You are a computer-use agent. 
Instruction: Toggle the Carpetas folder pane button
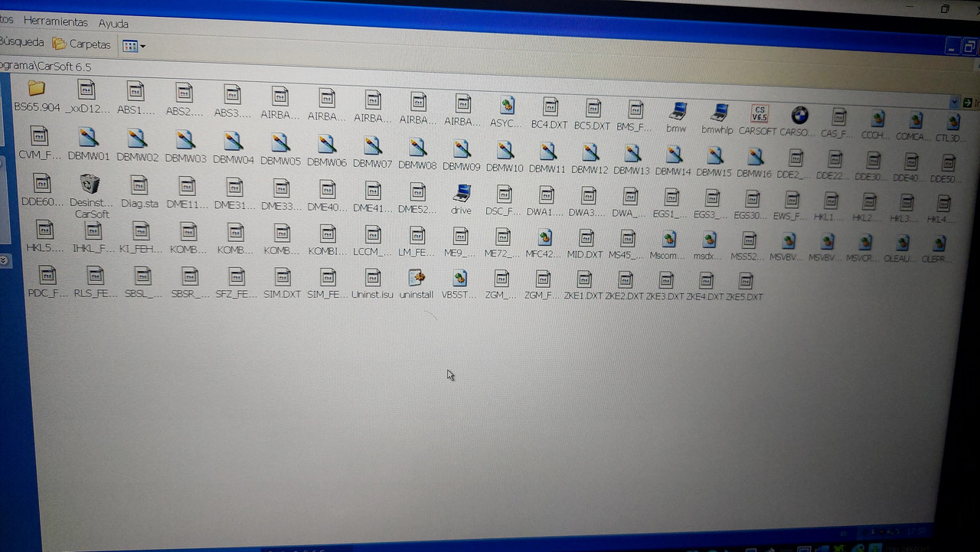[x=82, y=44]
